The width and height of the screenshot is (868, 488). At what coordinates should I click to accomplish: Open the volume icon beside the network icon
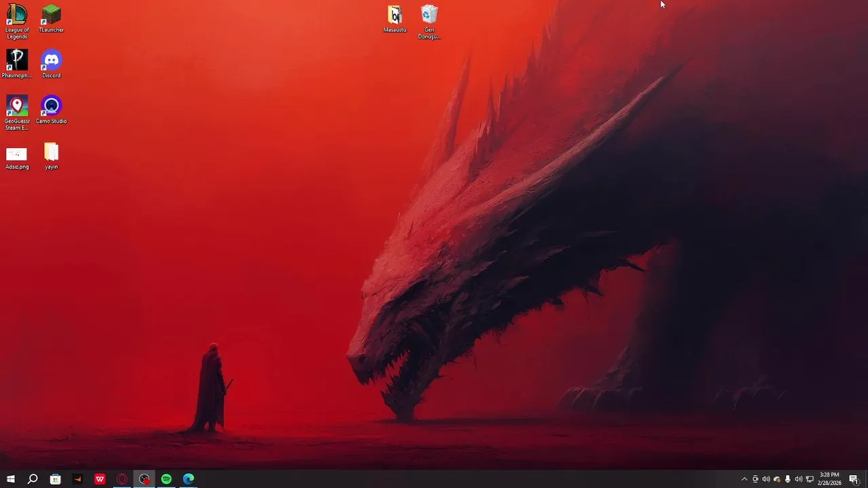coord(798,479)
